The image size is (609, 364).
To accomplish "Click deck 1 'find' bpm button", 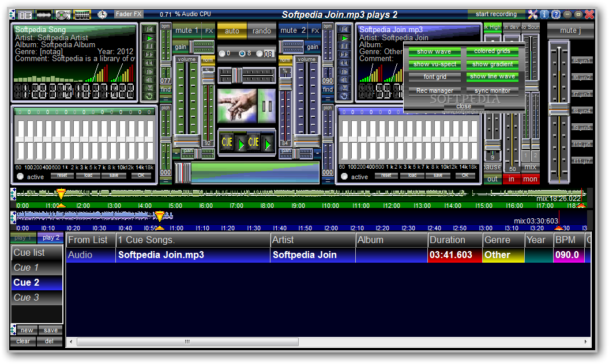I will tap(166, 89).
